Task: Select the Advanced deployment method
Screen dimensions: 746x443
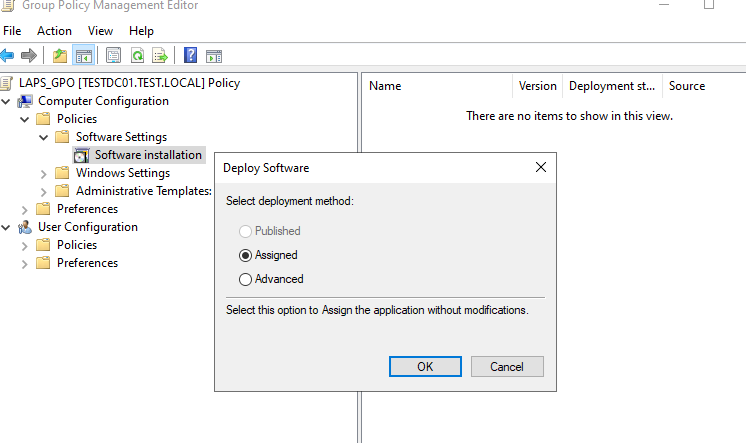Action: pos(246,279)
